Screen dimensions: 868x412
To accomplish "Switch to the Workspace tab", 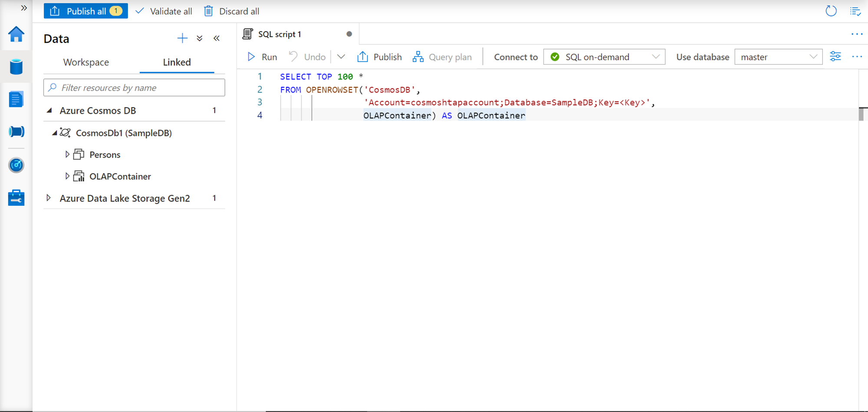I will (x=86, y=62).
